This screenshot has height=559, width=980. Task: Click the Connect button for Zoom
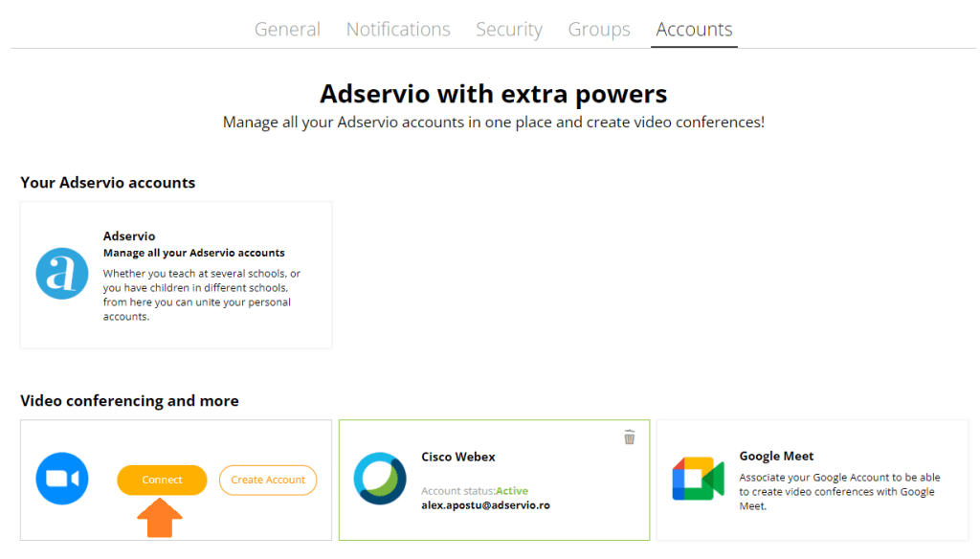(162, 480)
